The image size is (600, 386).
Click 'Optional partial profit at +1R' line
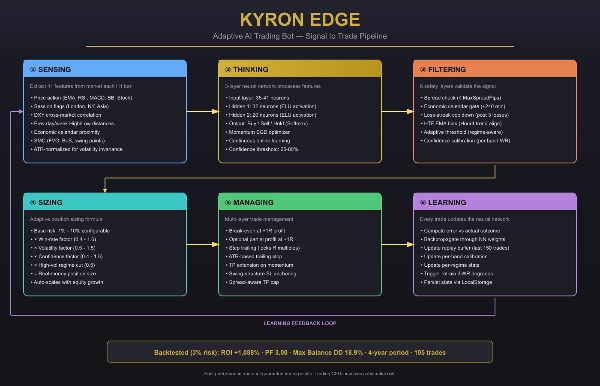(x=260, y=239)
